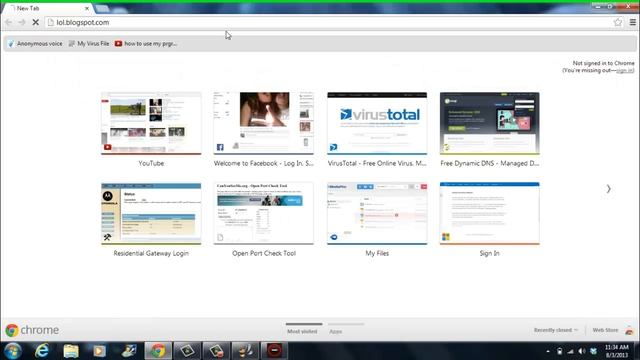Click the Open Port Check Tool title text

coord(264,253)
